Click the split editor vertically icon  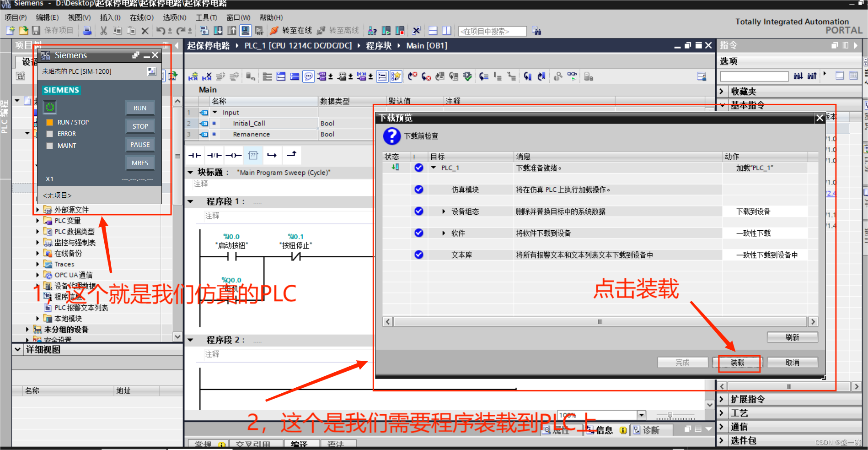(x=446, y=31)
